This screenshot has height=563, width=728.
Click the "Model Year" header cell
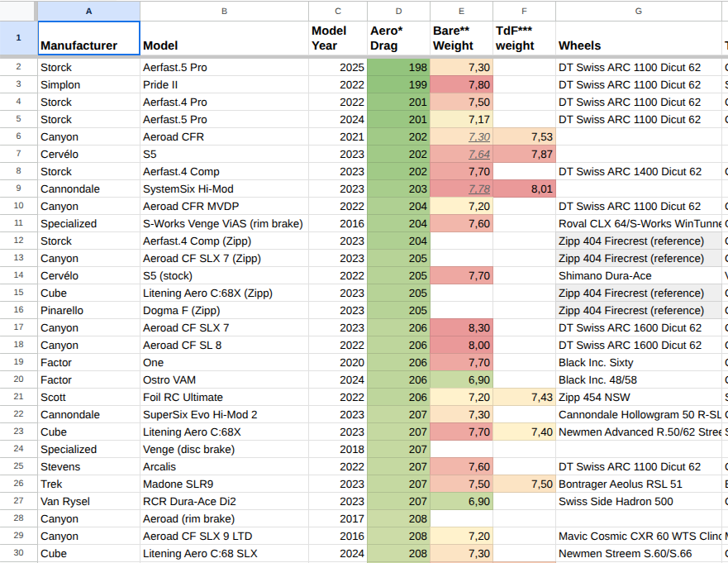tap(338, 38)
